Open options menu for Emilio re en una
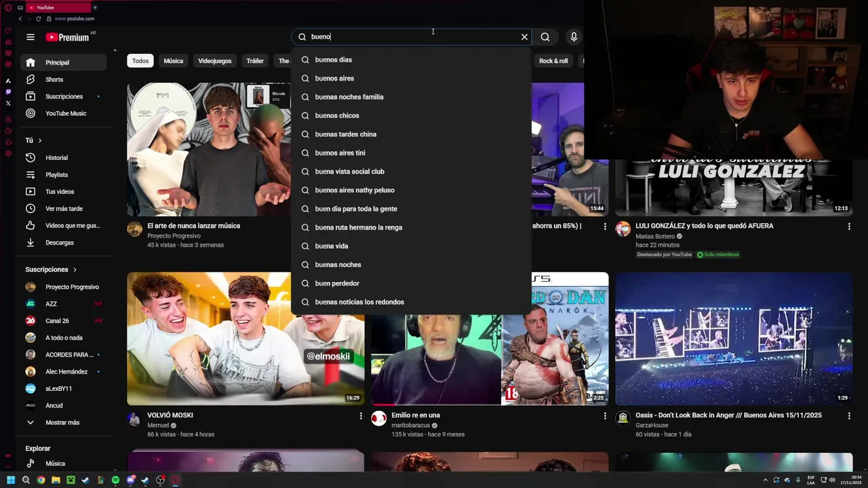 pos(605,415)
